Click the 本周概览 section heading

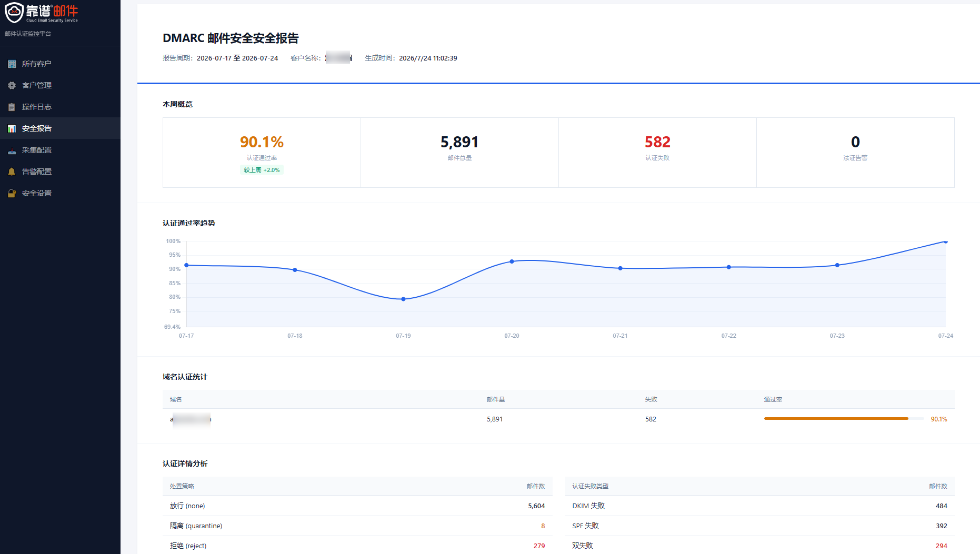(177, 104)
